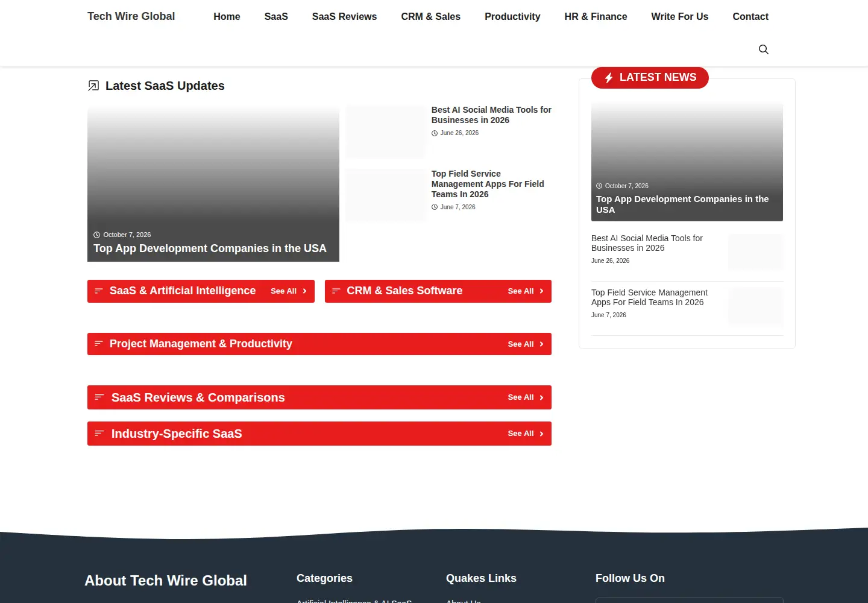Select HR & Finance in the navigation
The height and width of the screenshot is (603, 868).
click(596, 16)
